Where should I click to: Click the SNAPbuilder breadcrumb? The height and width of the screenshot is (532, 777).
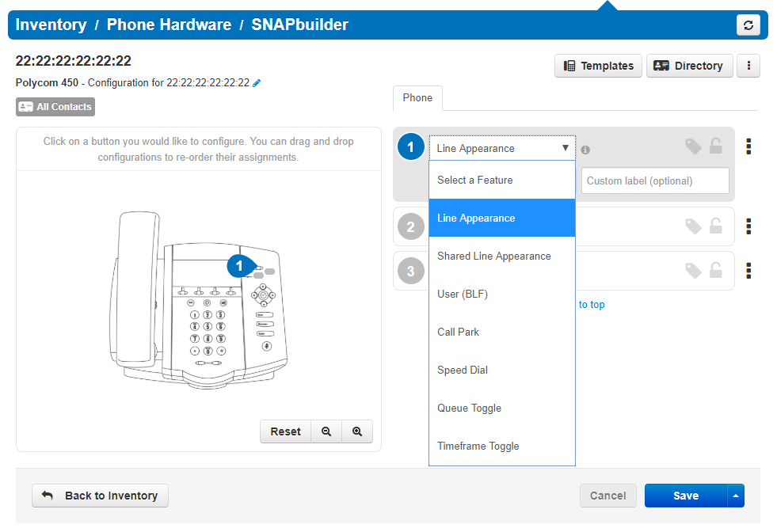tap(300, 25)
